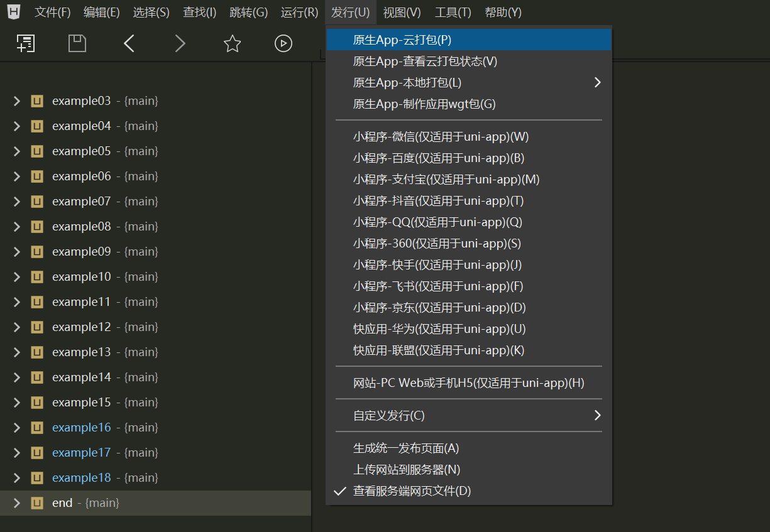Image resolution: width=770 pixels, height=532 pixels.
Task: Publish to 小程序-快手 mini program
Action: tap(469, 265)
